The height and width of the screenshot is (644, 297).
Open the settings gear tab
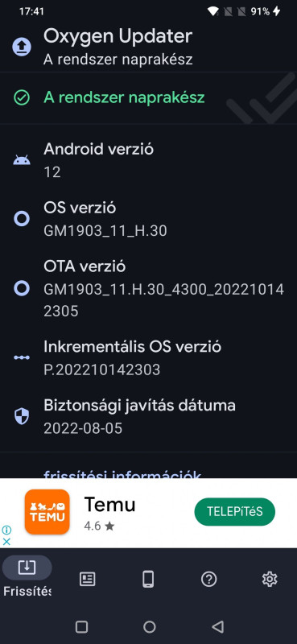270,580
